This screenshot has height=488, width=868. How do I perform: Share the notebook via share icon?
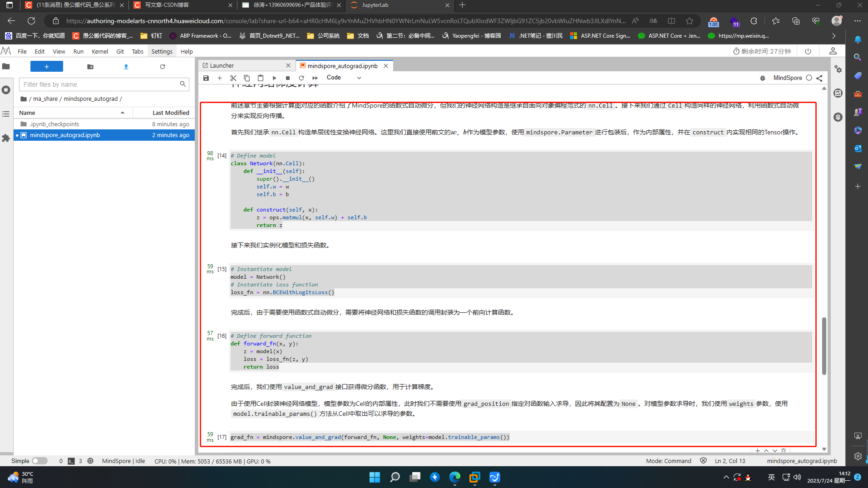tap(819, 78)
